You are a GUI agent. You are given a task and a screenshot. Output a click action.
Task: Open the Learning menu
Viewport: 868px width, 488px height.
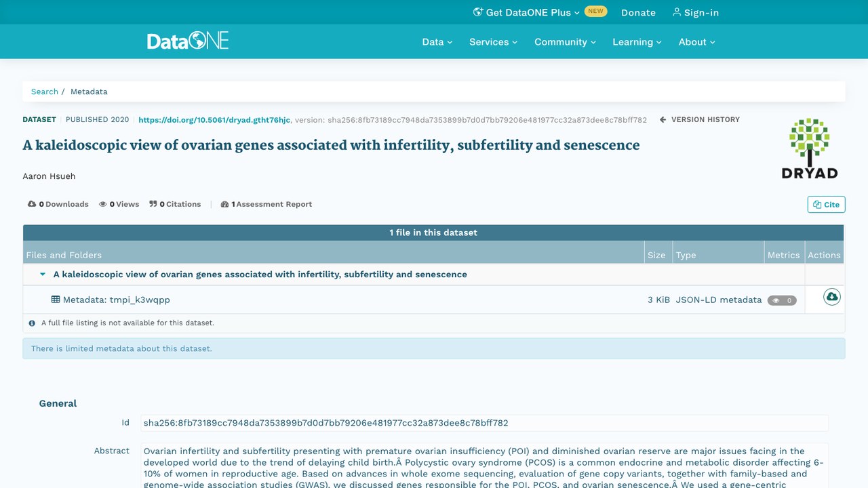click(x=637, y=42)
